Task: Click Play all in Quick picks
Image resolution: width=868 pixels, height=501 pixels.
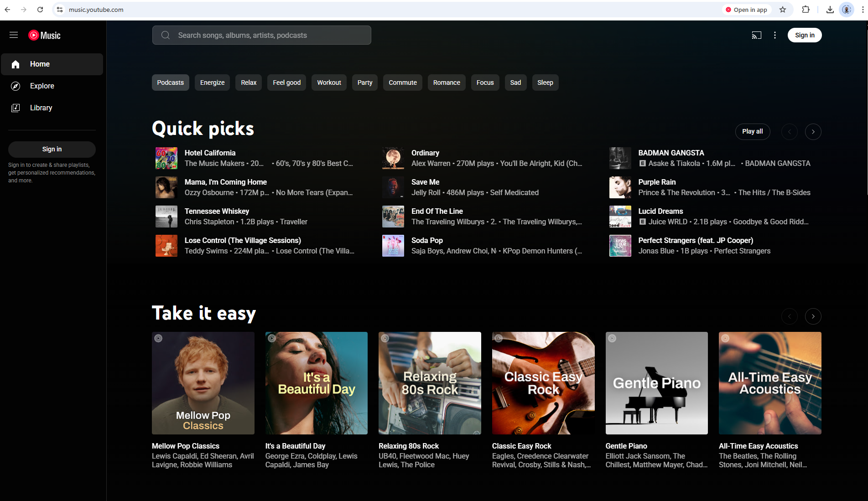Action: pos(752,132)
